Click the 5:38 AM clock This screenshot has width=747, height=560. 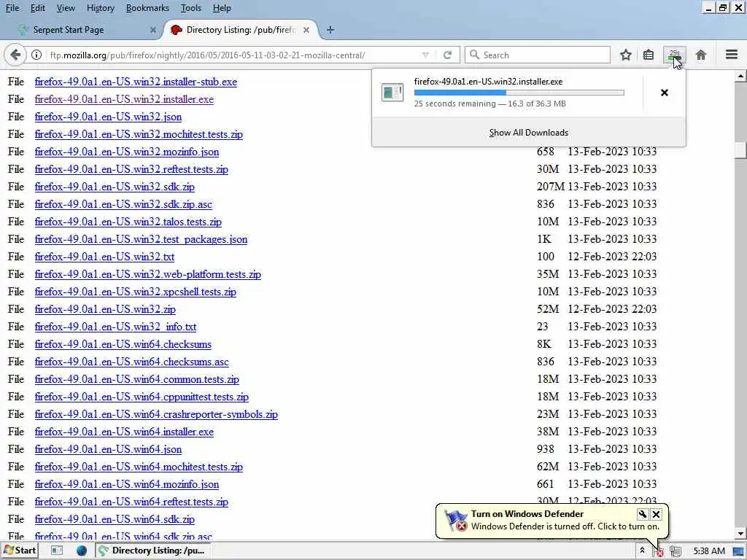coord(709,551)
